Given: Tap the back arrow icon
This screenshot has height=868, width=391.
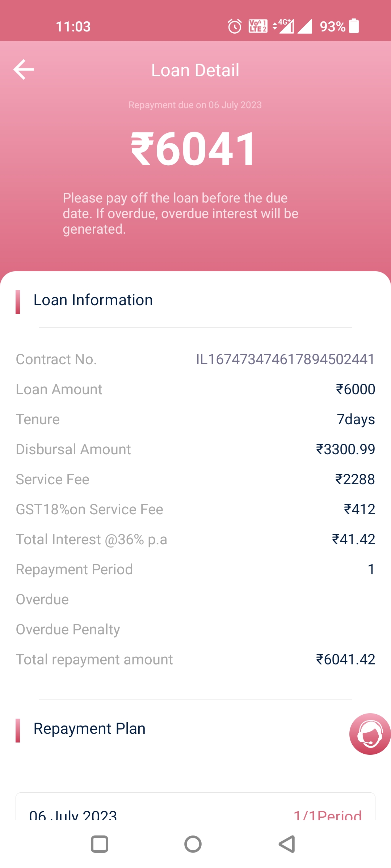Looking at the screenshot, I should pos(24,69).
